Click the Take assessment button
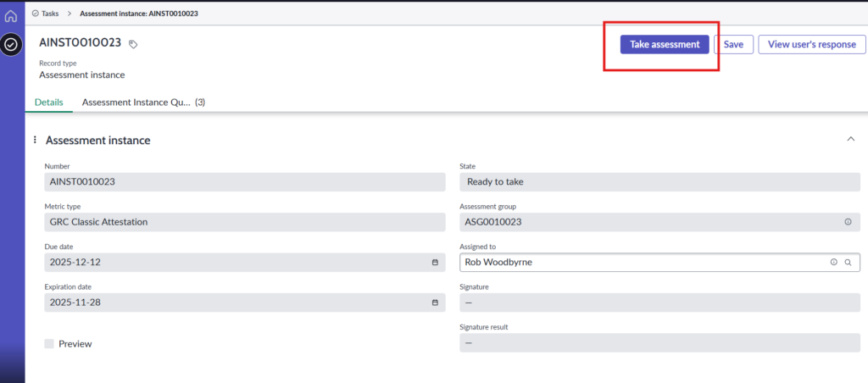Viewport: 868px width, 383px height. click(x=665, y=44)
